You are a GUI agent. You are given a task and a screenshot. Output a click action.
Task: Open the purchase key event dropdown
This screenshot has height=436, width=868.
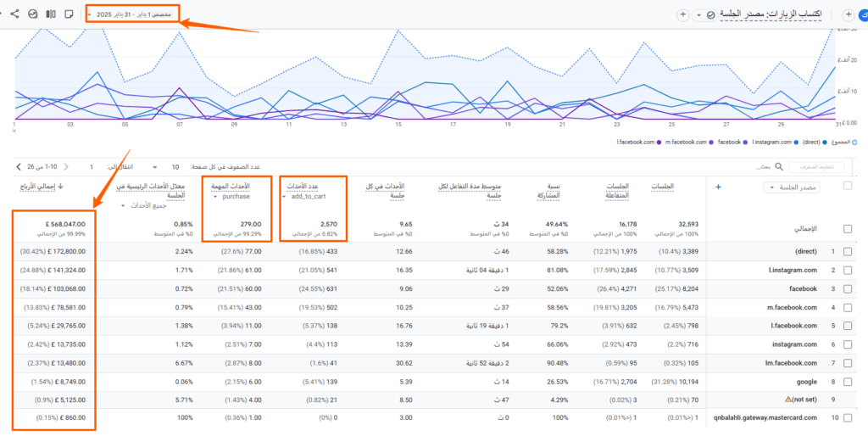(231, 196)
